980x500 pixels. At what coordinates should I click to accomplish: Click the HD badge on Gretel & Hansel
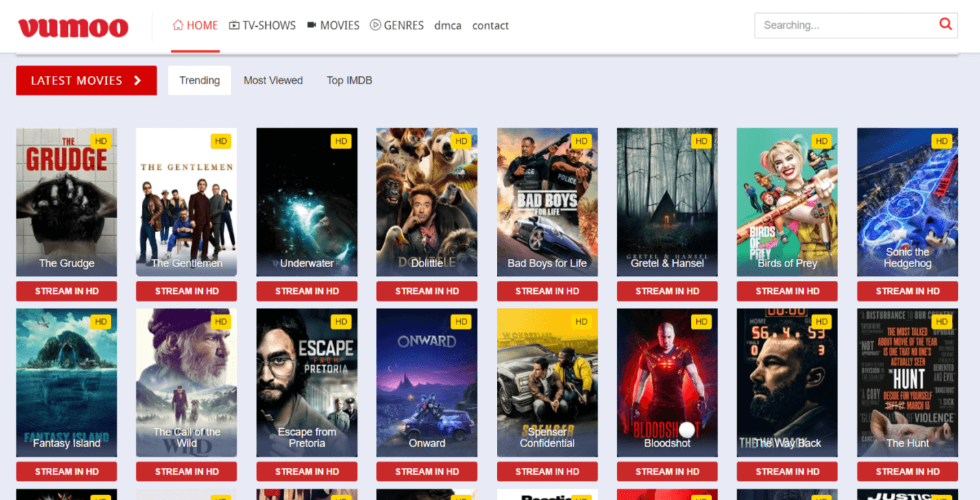[701, 141]
